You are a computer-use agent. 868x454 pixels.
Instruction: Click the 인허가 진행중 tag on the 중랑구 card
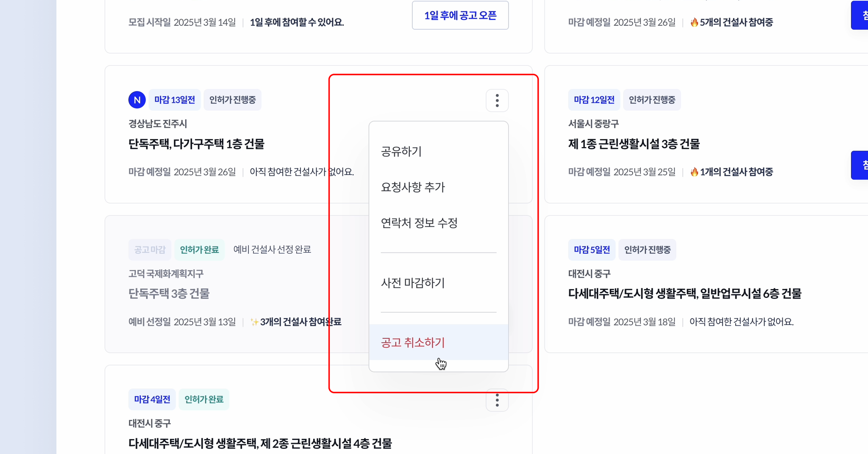click(652, 100)
